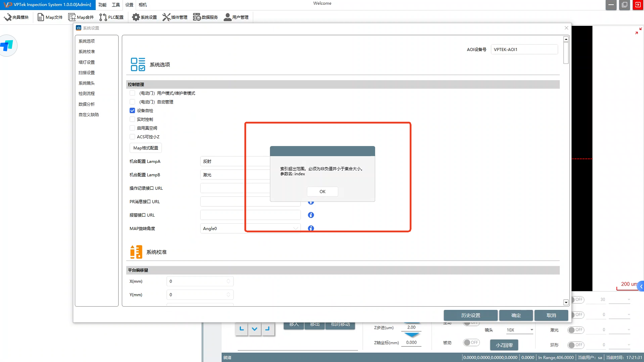Open 插件管理 plugin management icon
The image size is (644, 362).
(166, 17)
